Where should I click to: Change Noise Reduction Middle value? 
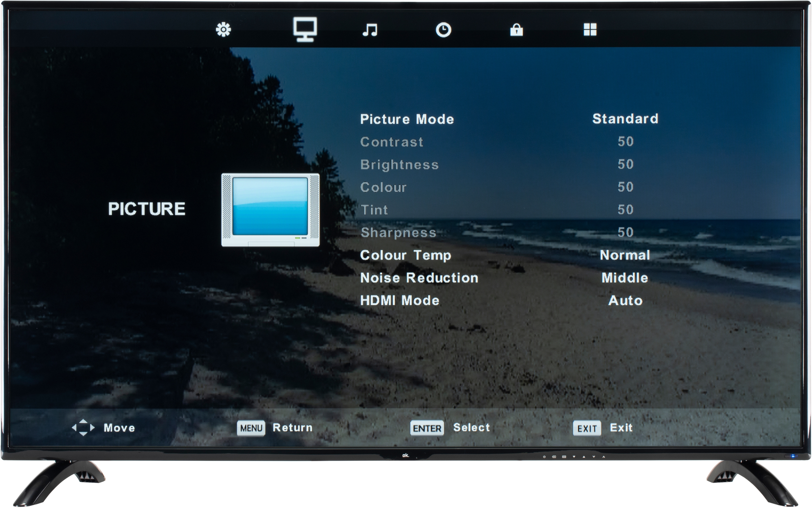coord(625,278)
